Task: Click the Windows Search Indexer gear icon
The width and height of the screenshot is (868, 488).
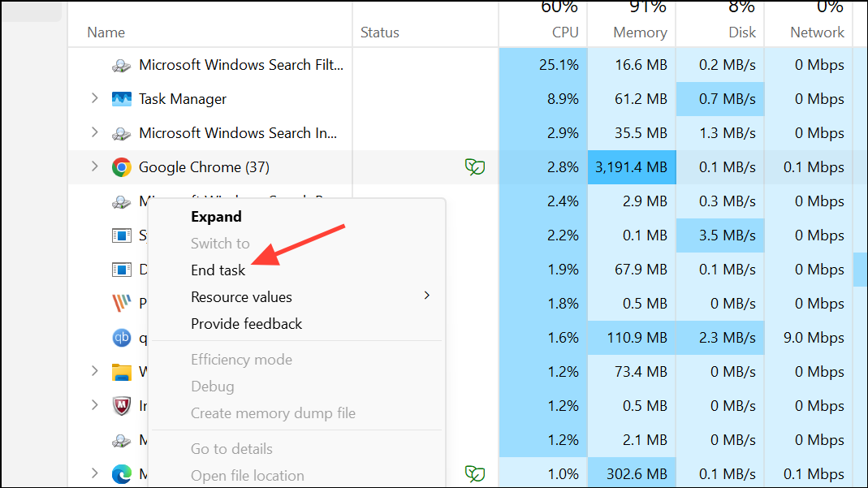Action: tap(122, 132)
